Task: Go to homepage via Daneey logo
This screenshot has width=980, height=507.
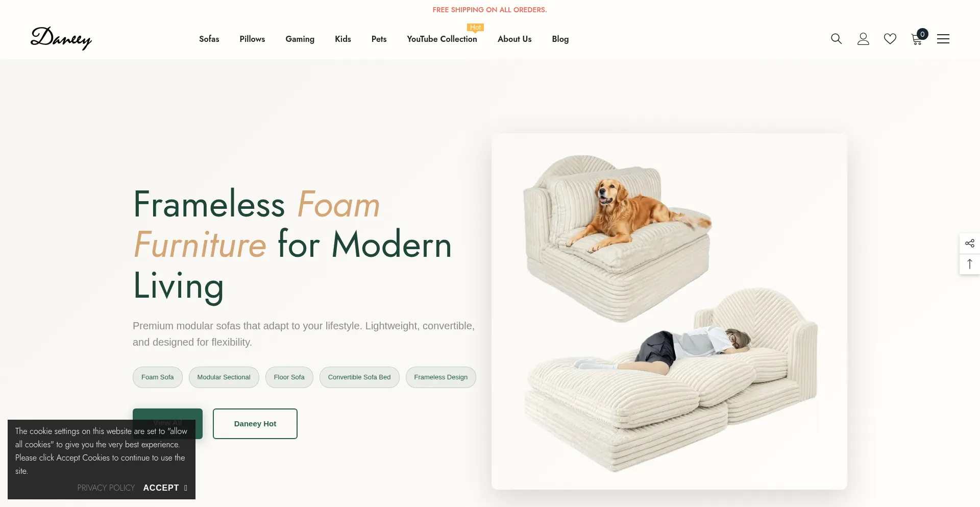Action: click(61, 38)
